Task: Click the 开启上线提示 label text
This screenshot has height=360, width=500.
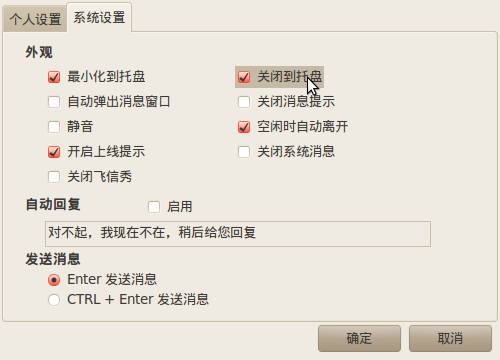Action: click(106, 152)
